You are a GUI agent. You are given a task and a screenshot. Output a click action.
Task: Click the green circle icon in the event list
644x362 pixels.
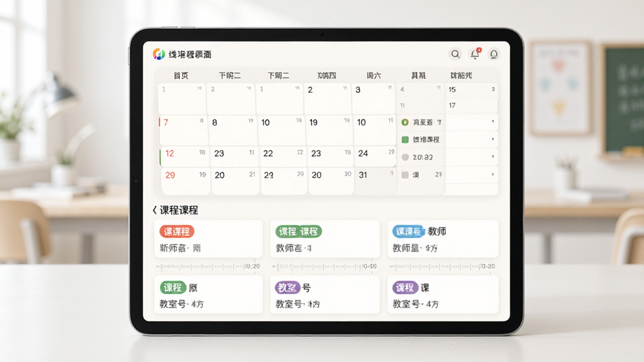(405, 123)
